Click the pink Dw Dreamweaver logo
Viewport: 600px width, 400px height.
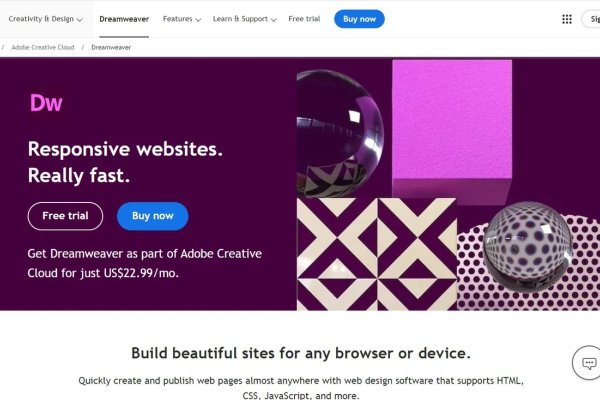[x=46, y=103]
